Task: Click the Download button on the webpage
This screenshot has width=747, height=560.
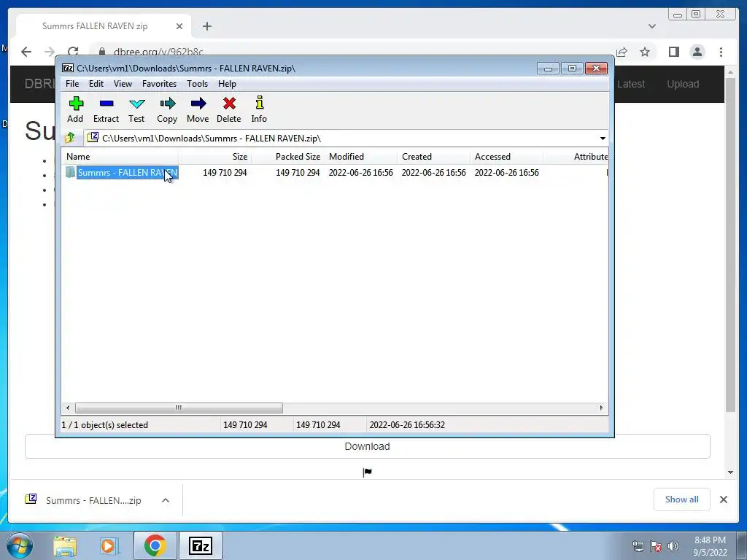Action: 368,446
